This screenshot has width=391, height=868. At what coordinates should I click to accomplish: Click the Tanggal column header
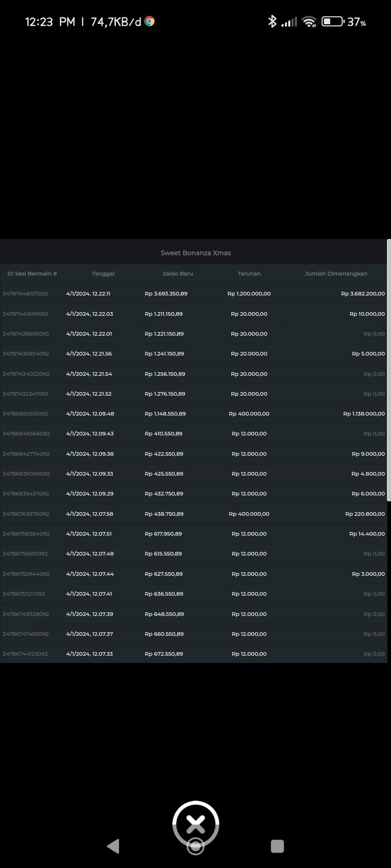pyautogui.click(x=103, y=274)
